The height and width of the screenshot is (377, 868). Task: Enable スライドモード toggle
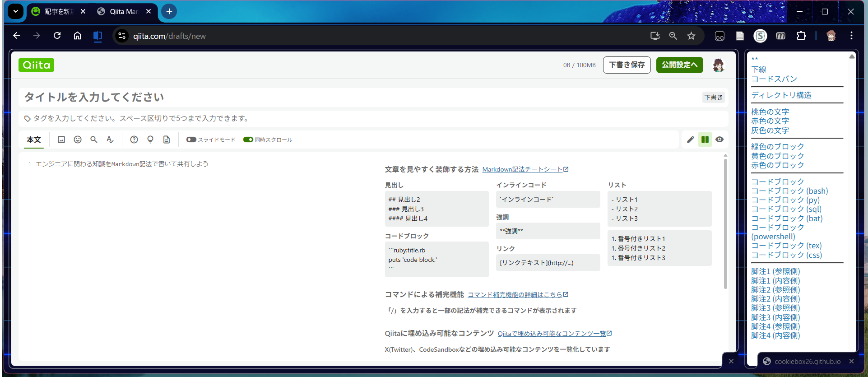tap(191, 140)
